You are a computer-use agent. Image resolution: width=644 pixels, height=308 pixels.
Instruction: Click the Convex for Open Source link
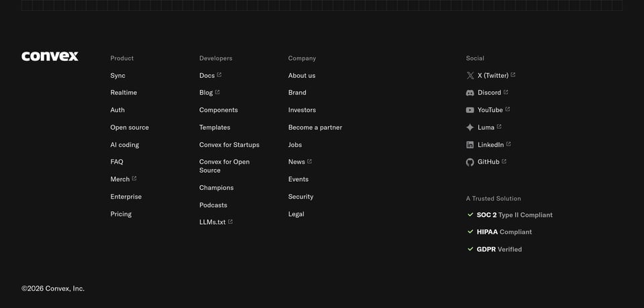(224, 166)
